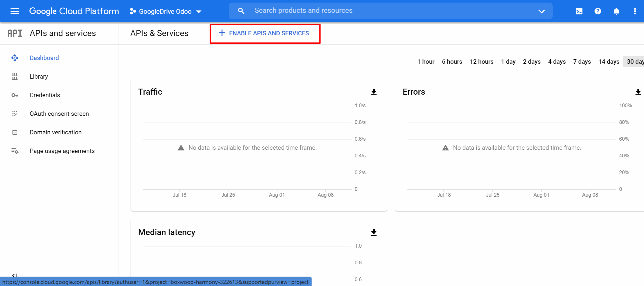Click Enable APIs and Services button

click(264, 33)
